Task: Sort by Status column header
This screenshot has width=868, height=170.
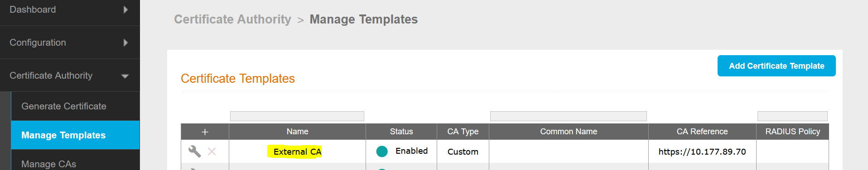Action: tap(401, 132)
